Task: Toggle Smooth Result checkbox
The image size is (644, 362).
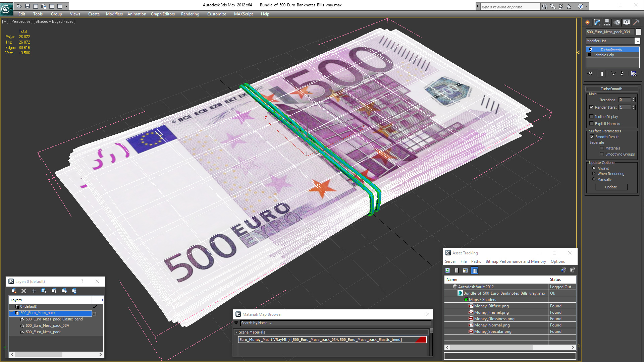Action: tap(592, 137)
